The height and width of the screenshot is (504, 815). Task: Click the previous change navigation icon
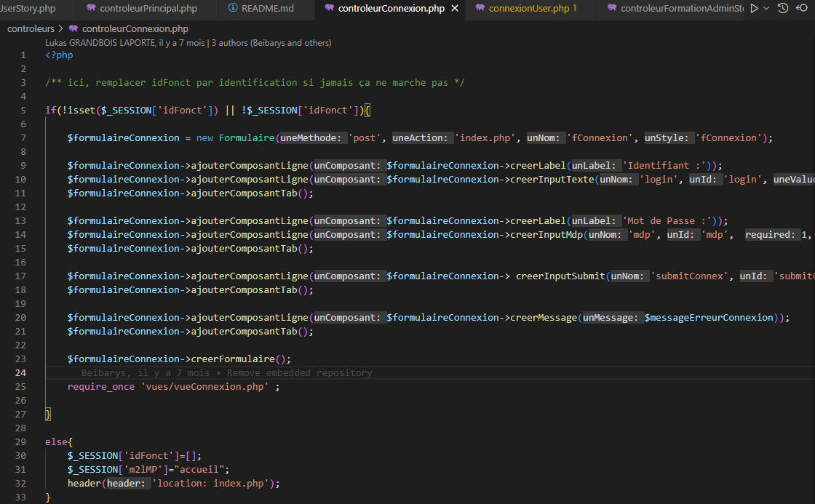coord(802,9)
